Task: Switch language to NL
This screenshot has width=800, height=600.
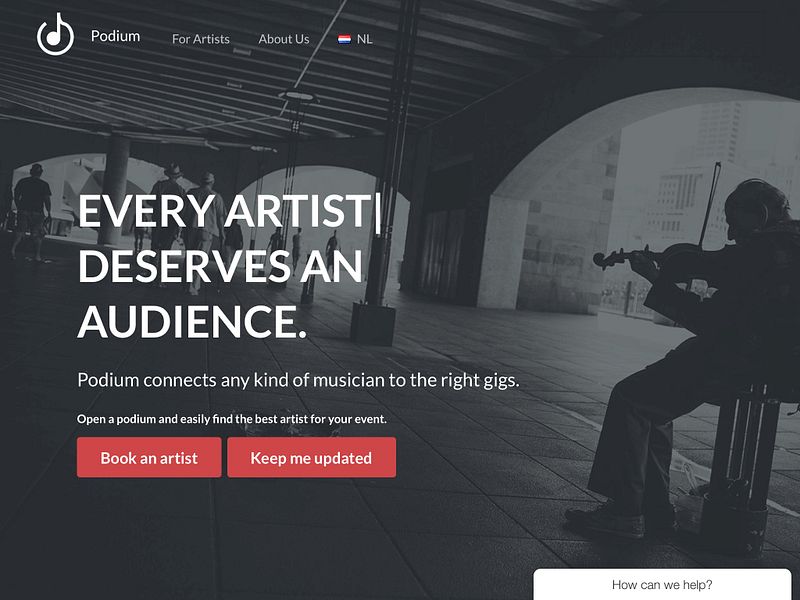Action: click(364, 39)
